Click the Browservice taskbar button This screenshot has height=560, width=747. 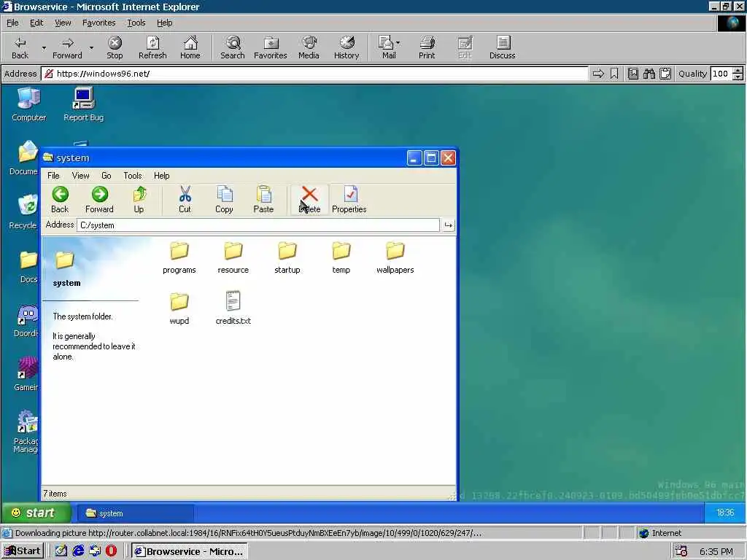(190, 551)
